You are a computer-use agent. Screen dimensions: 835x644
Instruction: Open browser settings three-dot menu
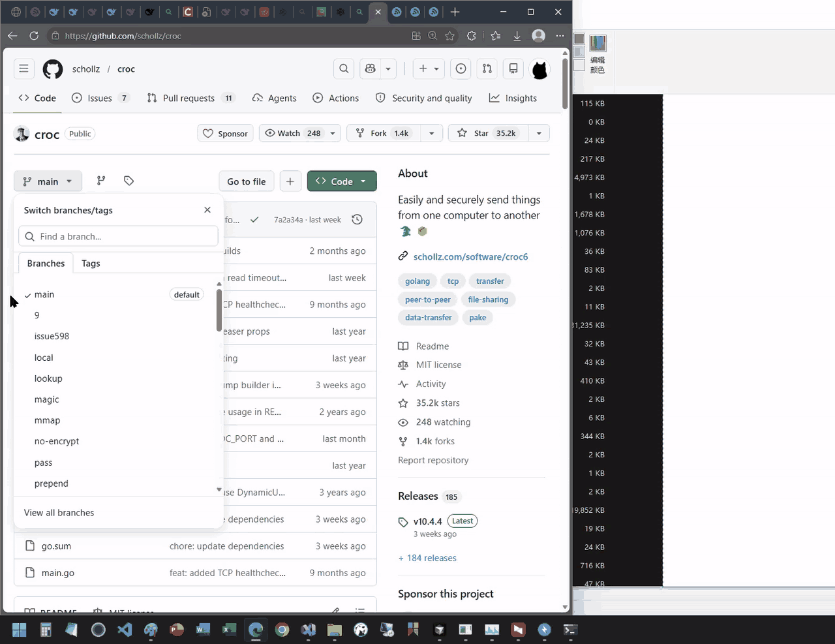click(560, 36)
